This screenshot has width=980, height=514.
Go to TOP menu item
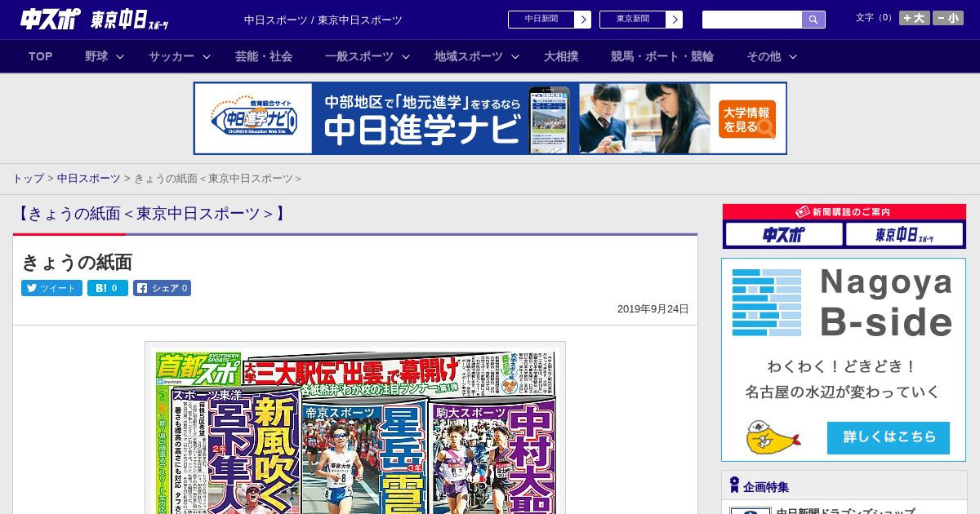pyautogui.click(x=41, y=56)
